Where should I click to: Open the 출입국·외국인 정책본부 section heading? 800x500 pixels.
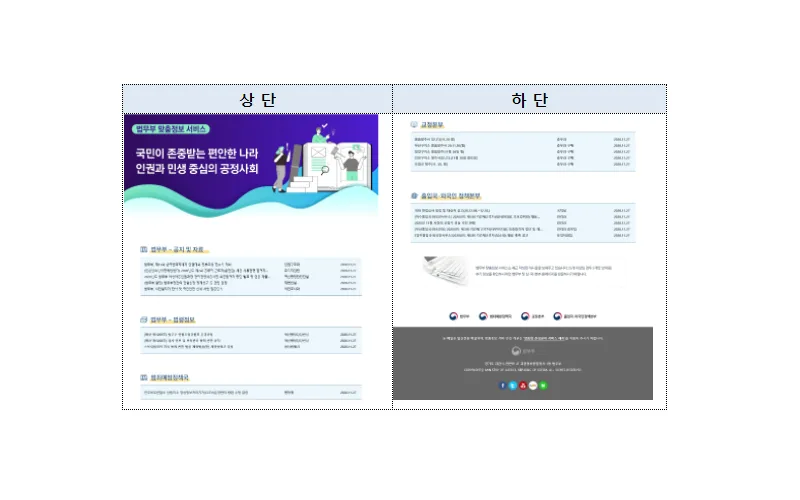pos(451,196)
